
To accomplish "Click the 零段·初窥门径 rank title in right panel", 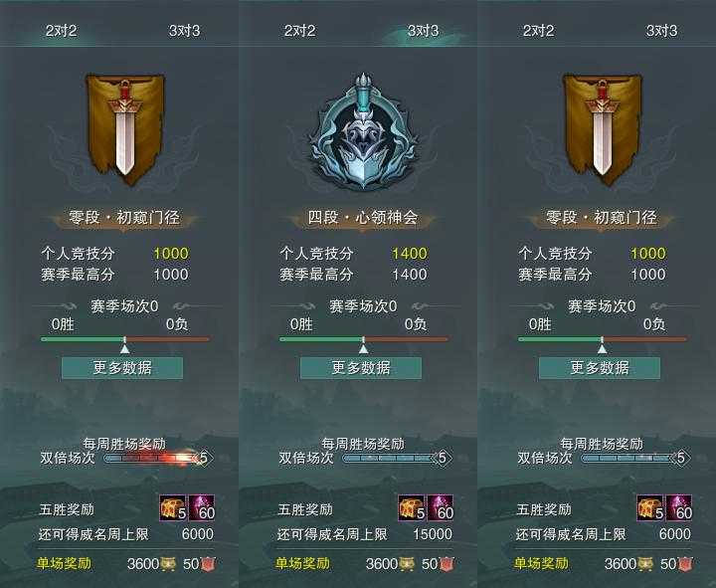I will [602, 218].
